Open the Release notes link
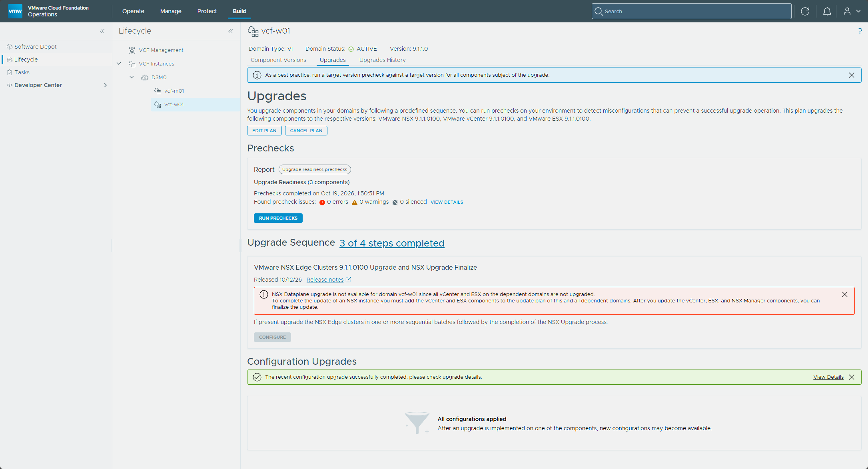The height and width of the screenshot is (469, 868). click(x=329, y=280)
